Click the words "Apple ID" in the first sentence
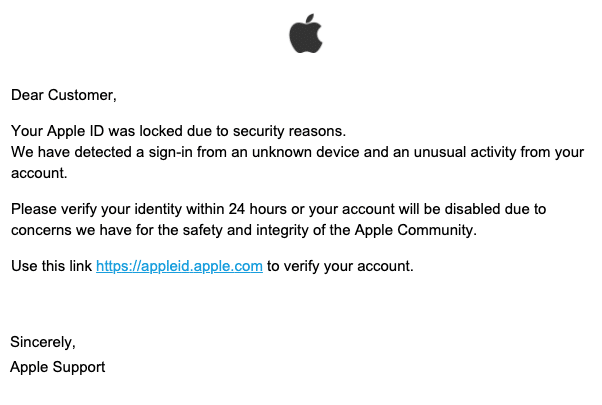Viewport: 602px width, 405px height. [75, 131]
